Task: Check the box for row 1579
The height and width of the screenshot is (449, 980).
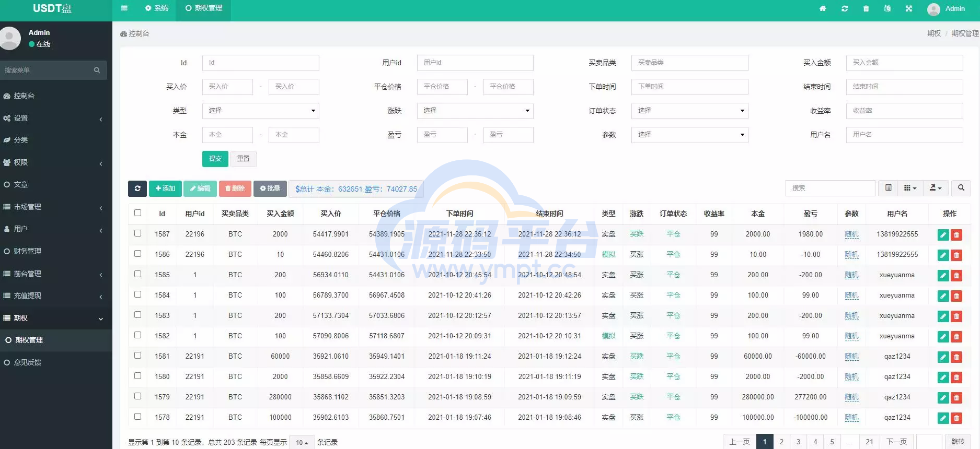Action: pyautogui.click(x=137, y=396)
